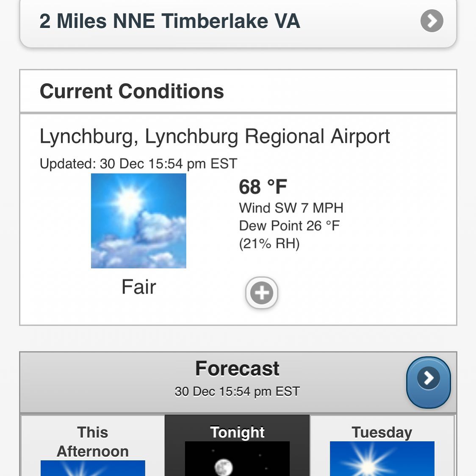Select the This Afternoon forecast tab
Screen dimensions: 476x476
point(93,446)
